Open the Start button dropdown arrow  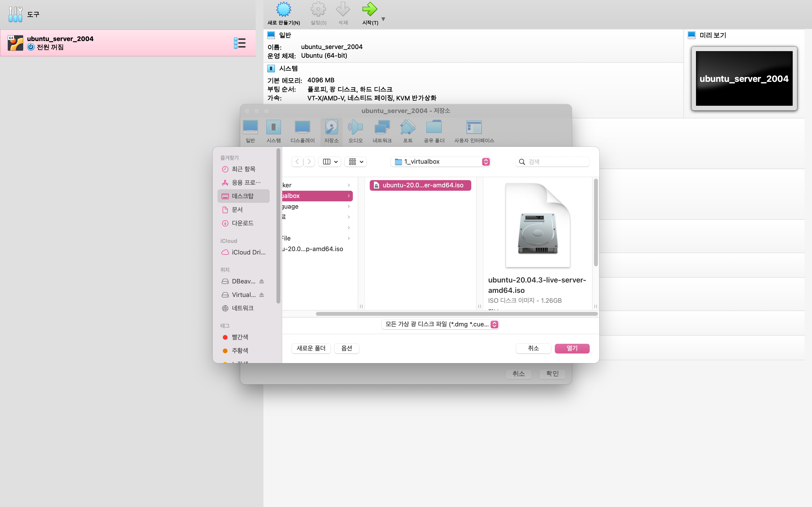click(383, 19)
